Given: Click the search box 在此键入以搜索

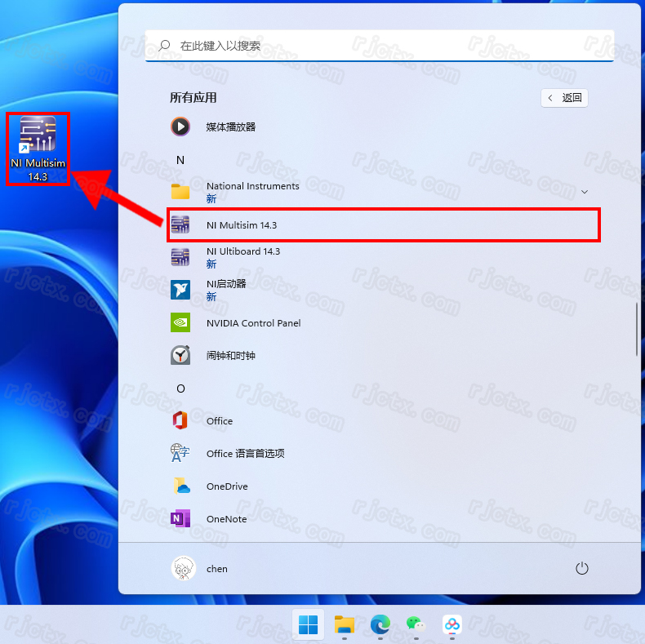Looking at the screenshot, I should click(380, 46).
